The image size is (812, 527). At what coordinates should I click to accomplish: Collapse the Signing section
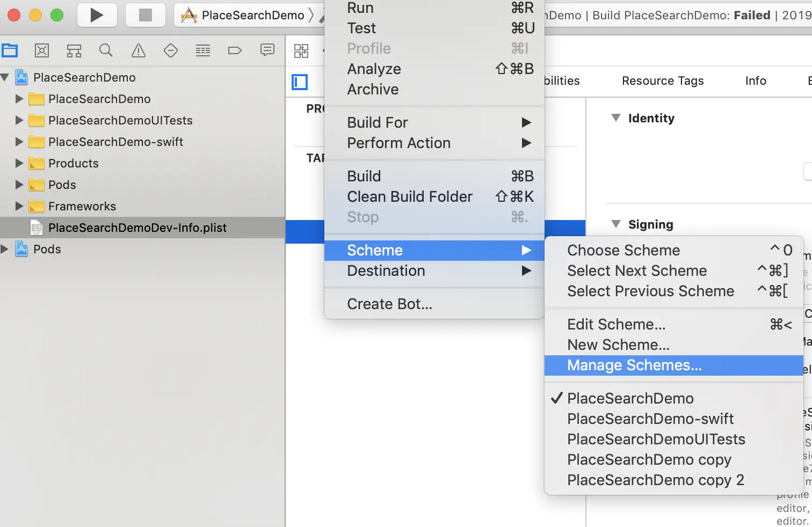(616, 224)
